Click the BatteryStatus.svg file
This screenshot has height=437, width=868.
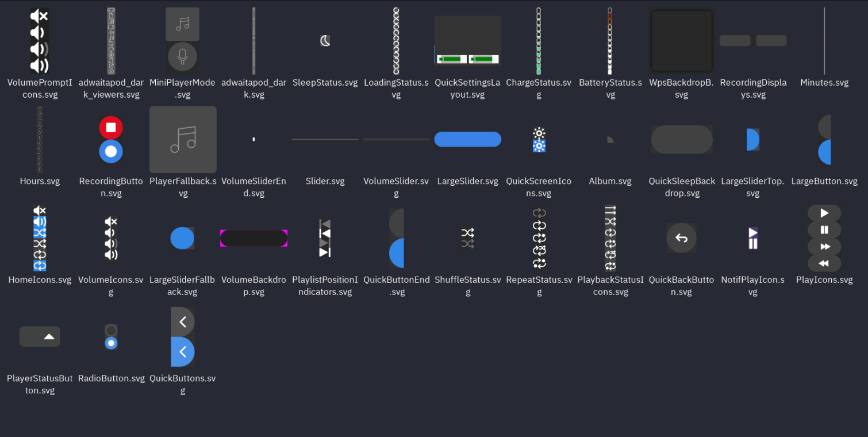(610, 41)
